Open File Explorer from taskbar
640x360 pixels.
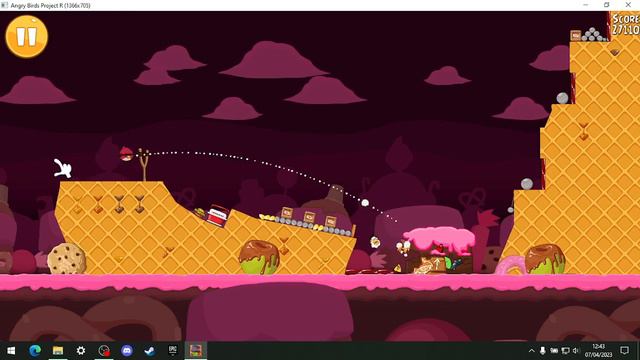(58, 351)
